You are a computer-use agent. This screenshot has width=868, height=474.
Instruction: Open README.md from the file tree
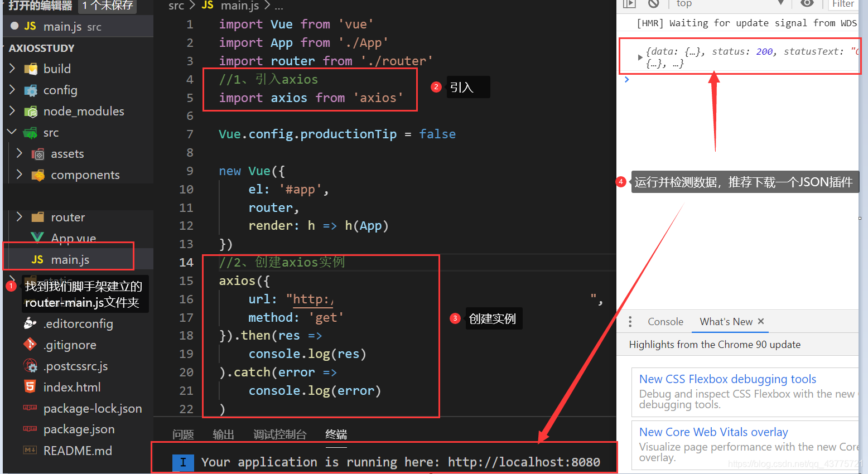[78, 451]
